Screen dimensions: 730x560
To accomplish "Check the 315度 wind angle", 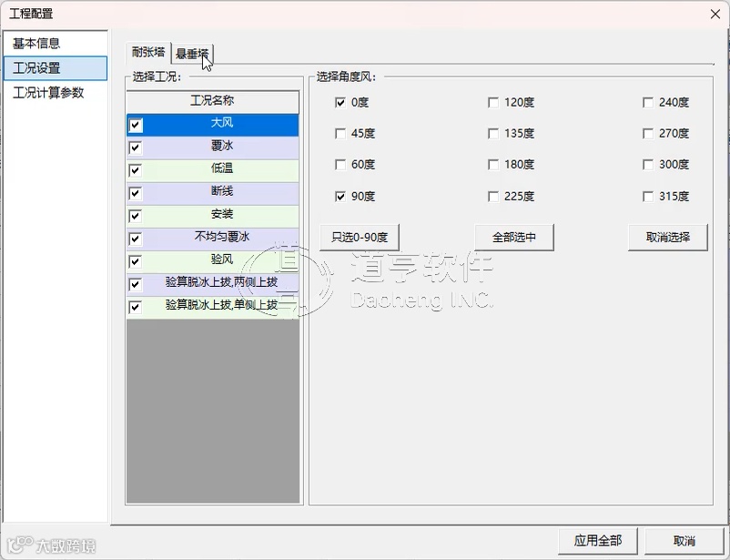I will point(647,197).
